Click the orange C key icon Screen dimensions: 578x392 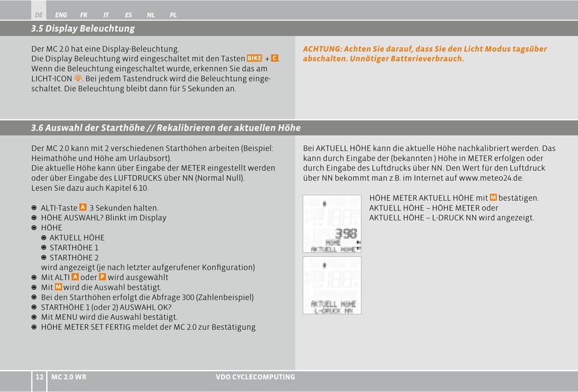coord(274,58)
